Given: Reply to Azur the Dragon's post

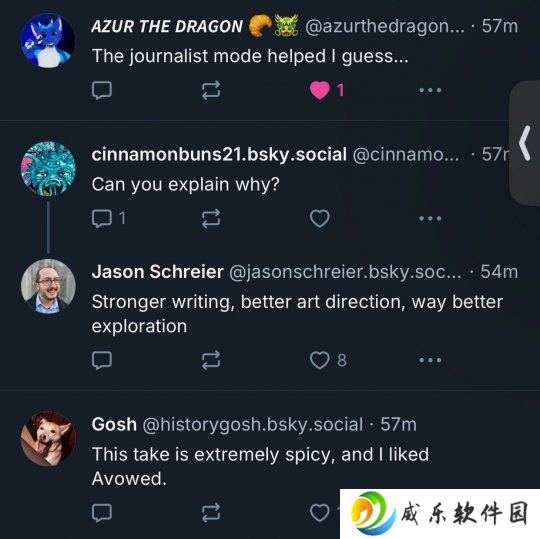Looking at the screenshot, I should [x=102, y=90].
